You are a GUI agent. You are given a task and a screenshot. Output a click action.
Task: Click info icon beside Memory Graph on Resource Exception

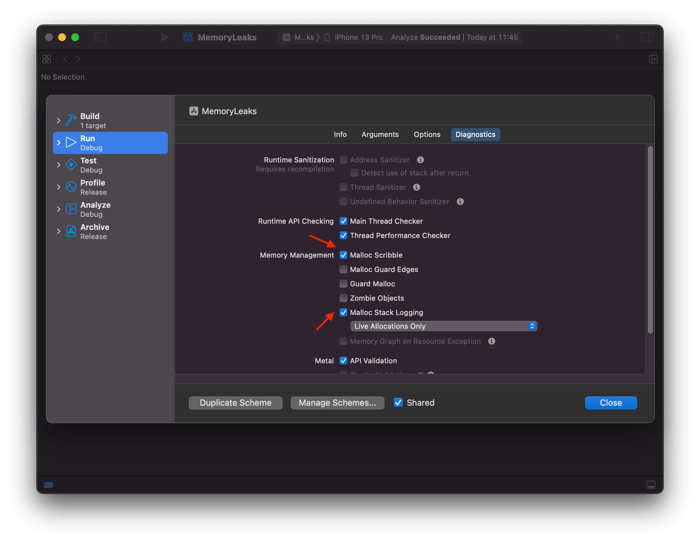click(492, 341)
